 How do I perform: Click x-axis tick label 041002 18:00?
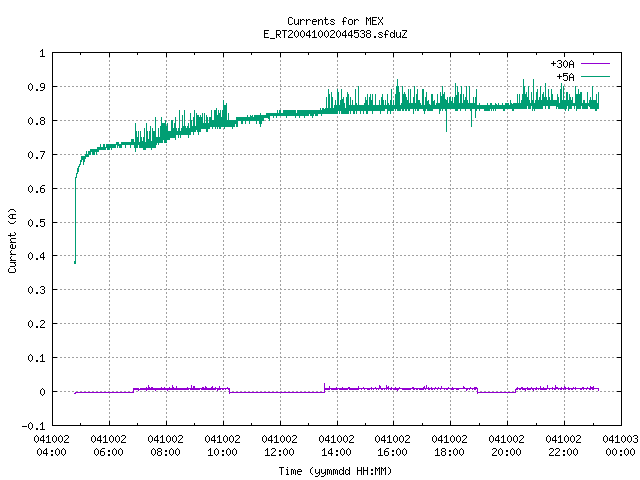[449, 446]
